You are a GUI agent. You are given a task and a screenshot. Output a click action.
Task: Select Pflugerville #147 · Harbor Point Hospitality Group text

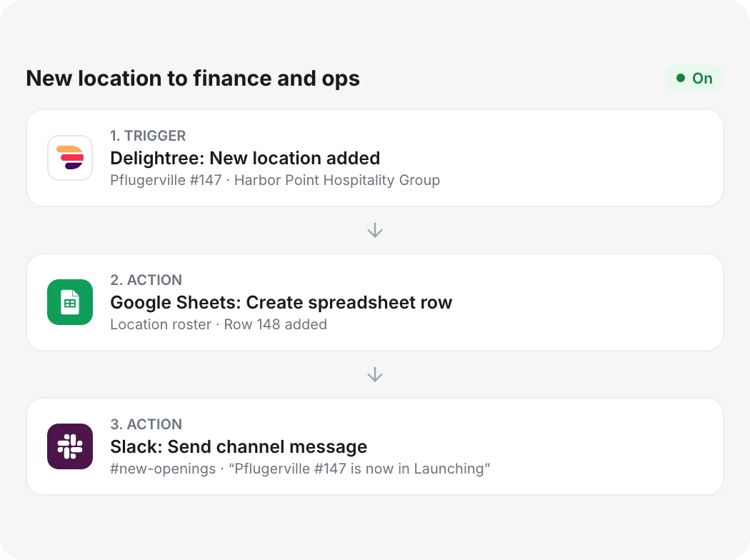275,180
